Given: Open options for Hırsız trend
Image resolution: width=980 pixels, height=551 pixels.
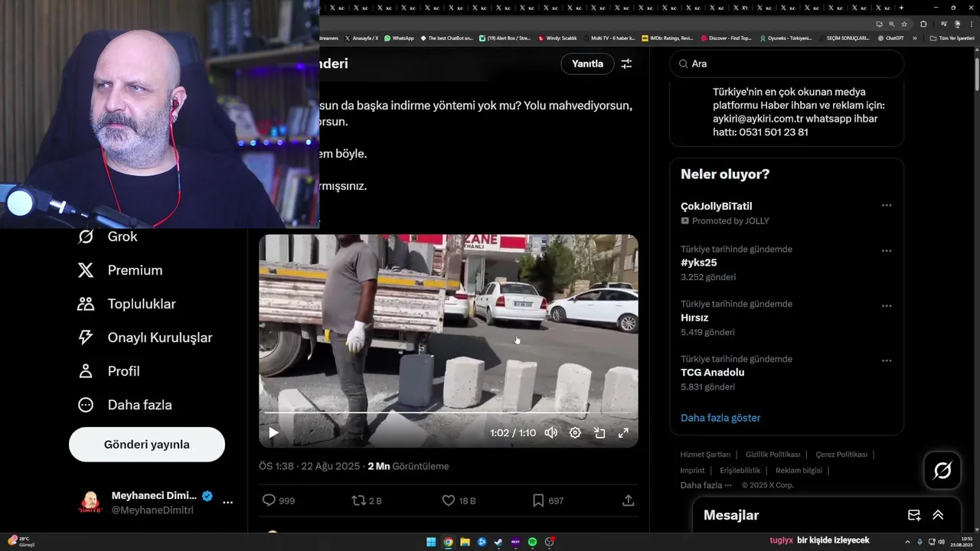Looking at the screenshot, I should tap(887, 306).
